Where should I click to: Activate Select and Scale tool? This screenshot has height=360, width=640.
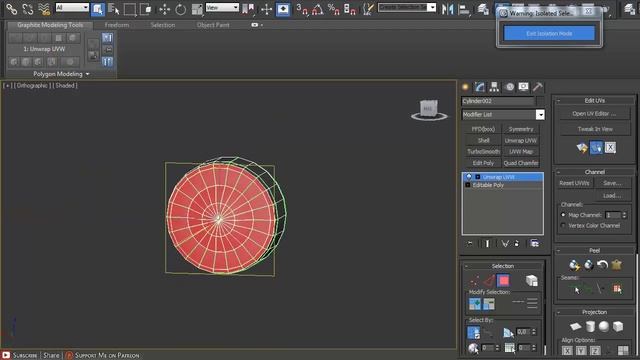pyautogui.click(x=197, y=9)
